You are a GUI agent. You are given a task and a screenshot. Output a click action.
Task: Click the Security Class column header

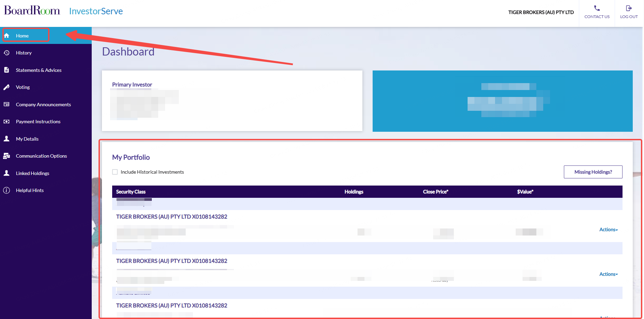coord(131,192)
